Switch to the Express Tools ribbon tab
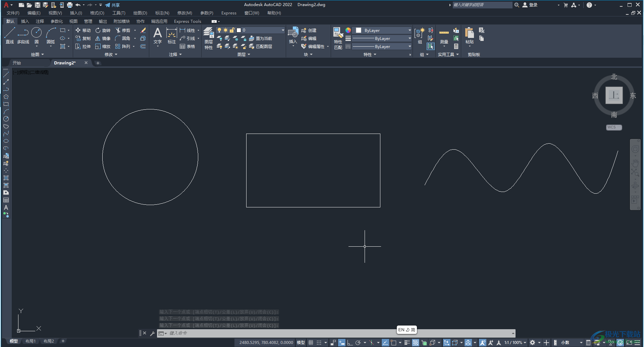This screenshot has height=347, width=644. [187, 21]
